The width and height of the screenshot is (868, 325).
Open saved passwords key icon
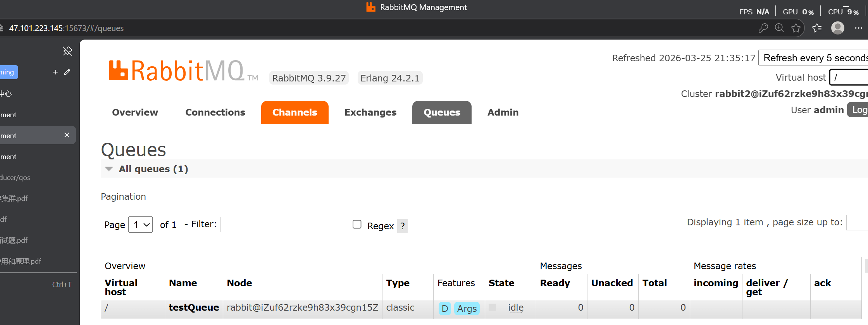click(763, 28)
